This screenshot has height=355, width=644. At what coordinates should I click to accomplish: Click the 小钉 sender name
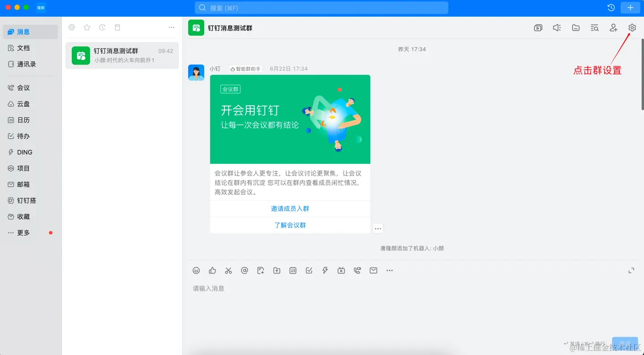pyautogui.click(x=215, y=69)
